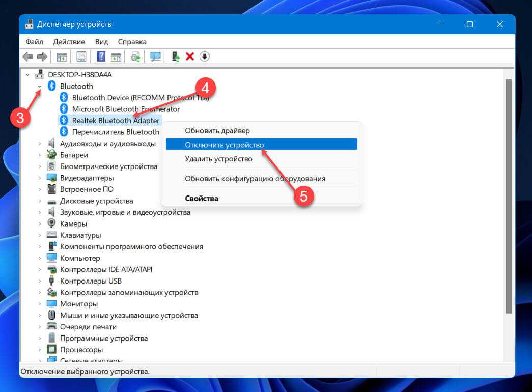
Task: Click the blue Help question-mark toolbar icon
Action: pyautogui.click(x=101, y=57)
